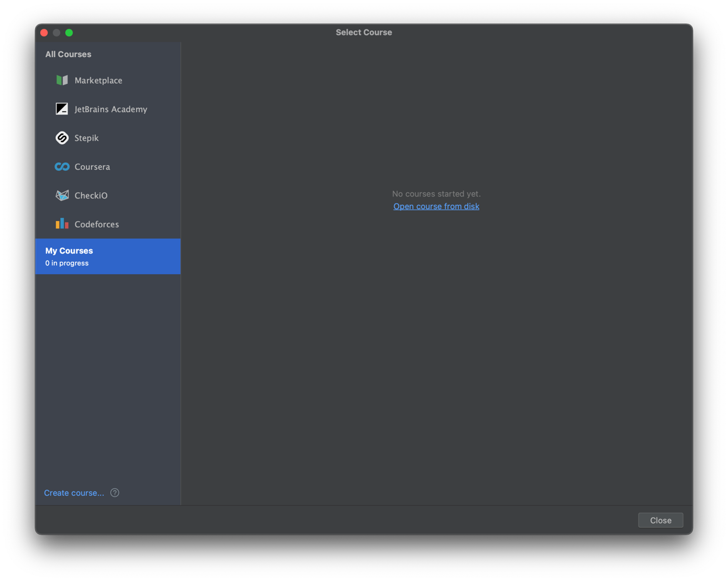Viewport: 728px width, 581px height.
Task: Choose the Stepik text label
Action: click(x=86, y=138)
